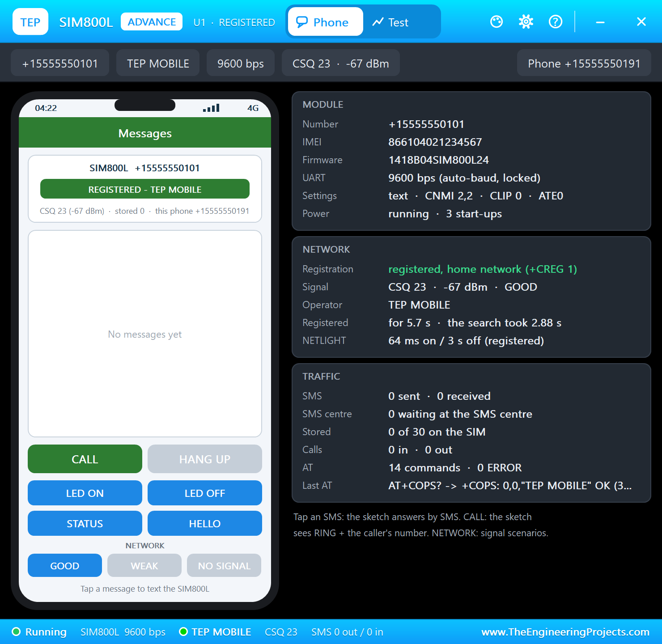
Task: Close the SIM800L window
Action: click(641, 21)
